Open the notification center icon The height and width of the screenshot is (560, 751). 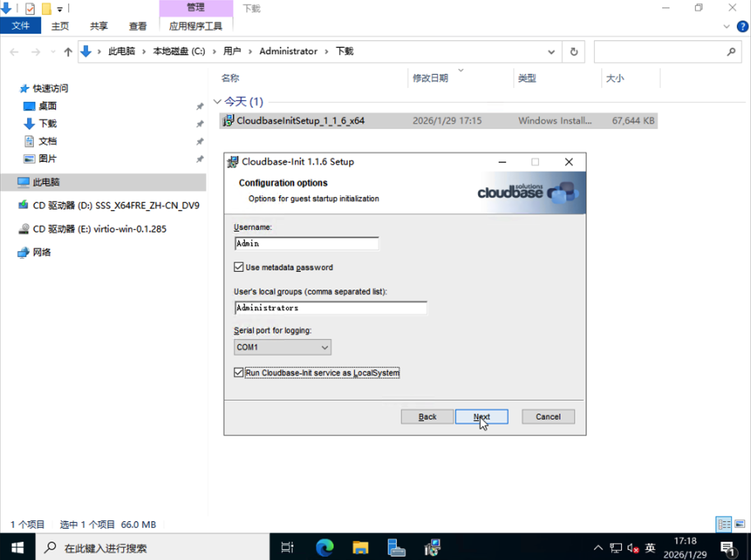click(x=728, y=548)
